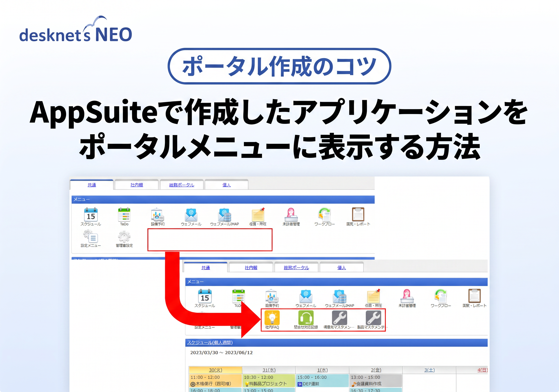The width and height of the screenshot is (559, 392).
Task: Launch the 得意先マスタメン wrench app
Action: click(339, 318)
